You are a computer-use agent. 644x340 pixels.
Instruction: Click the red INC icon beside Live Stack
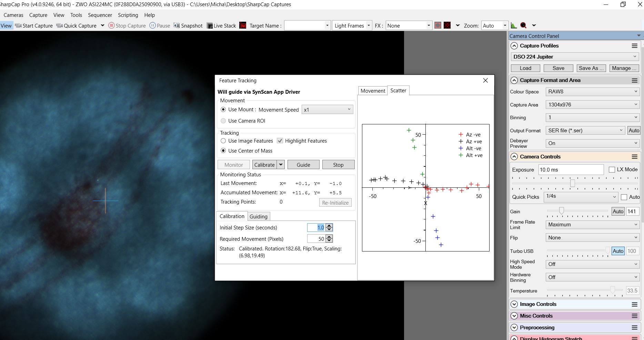coord(243,25)
